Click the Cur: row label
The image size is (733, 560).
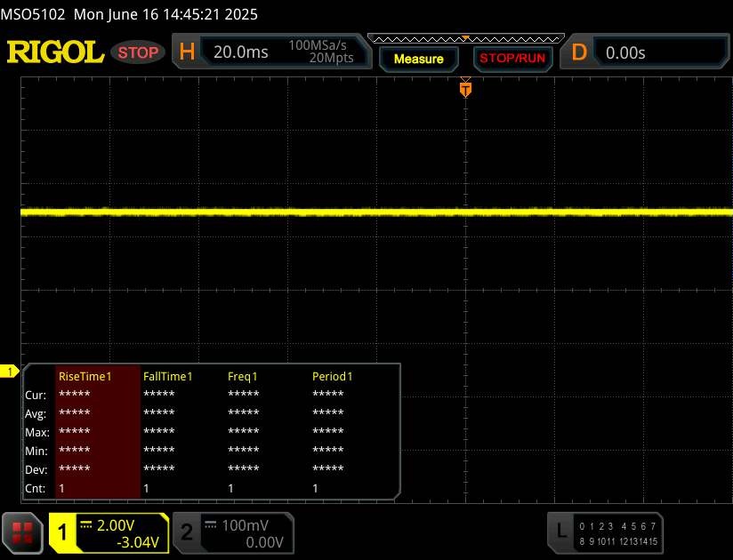coord(36,396)
